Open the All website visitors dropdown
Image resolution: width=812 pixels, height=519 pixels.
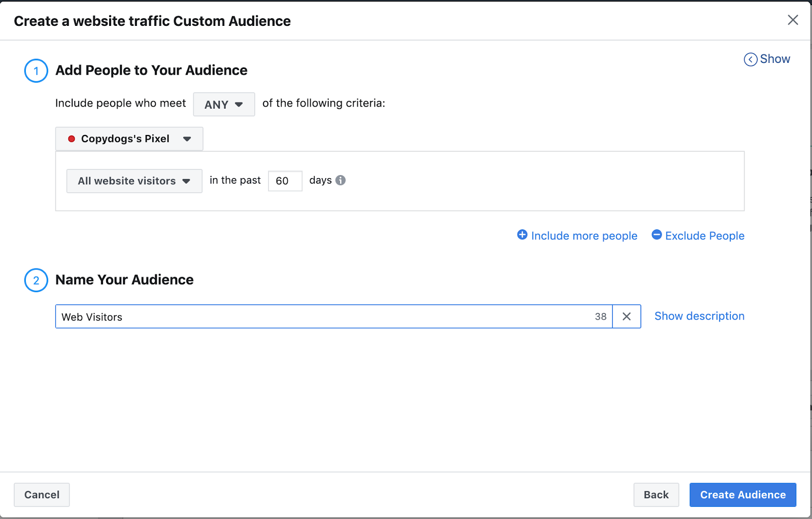coord(134,181)
